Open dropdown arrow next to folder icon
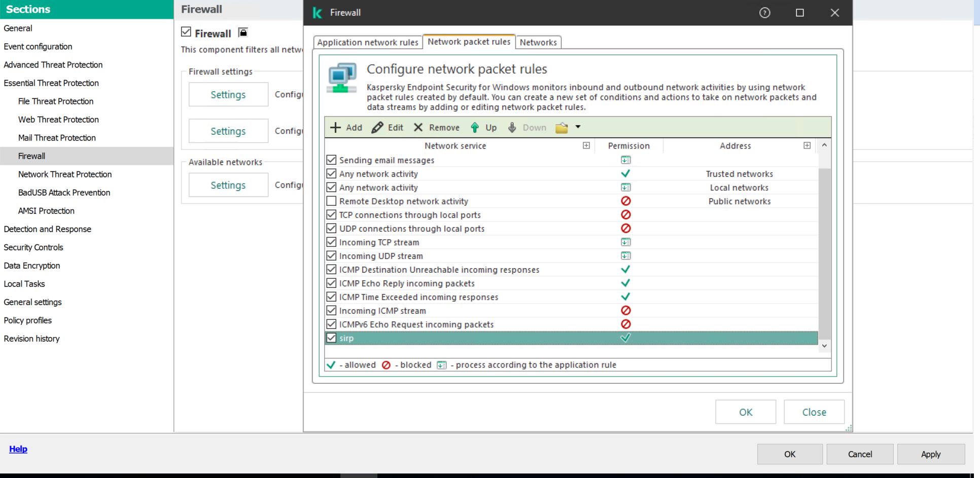The width and height of the screenshot is (980, 478). pos(578,127)
